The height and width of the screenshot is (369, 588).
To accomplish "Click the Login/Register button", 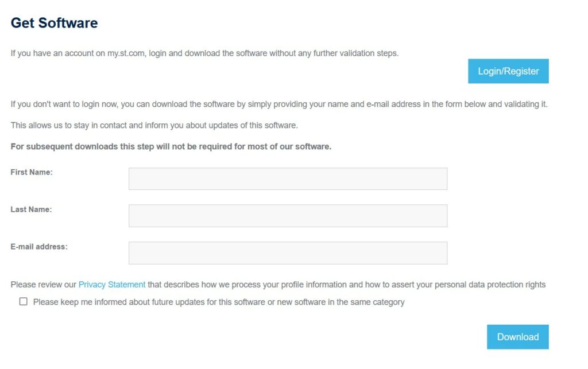I will [508, 71].
